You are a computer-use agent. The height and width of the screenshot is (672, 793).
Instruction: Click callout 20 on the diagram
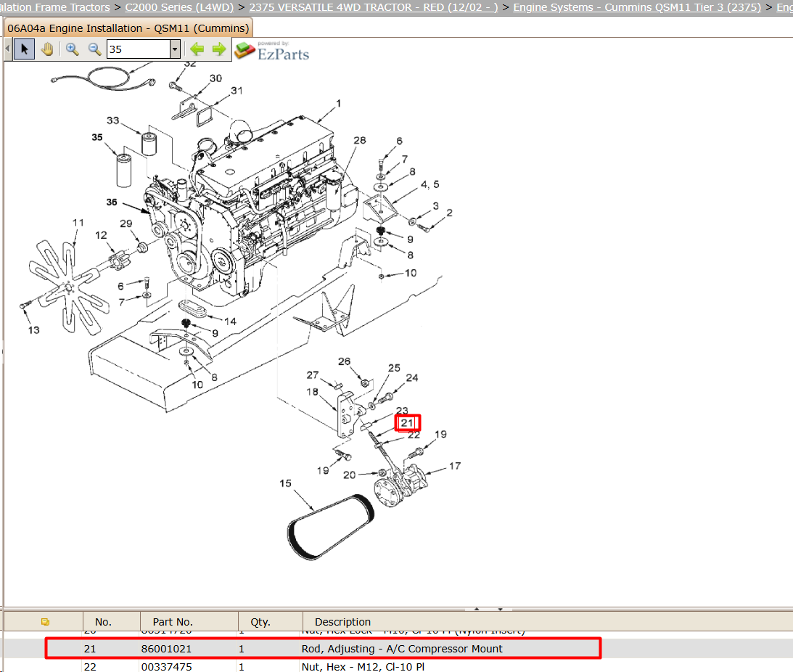coord(350,475)
